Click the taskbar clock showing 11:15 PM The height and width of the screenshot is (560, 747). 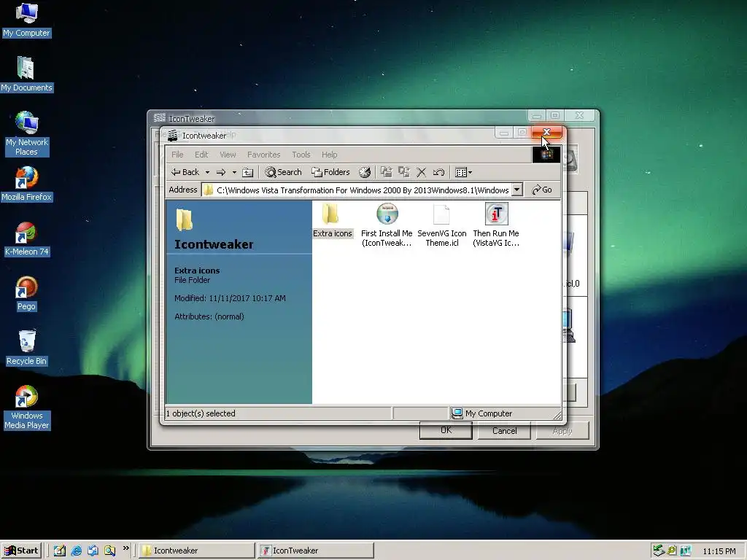point(719,551)
